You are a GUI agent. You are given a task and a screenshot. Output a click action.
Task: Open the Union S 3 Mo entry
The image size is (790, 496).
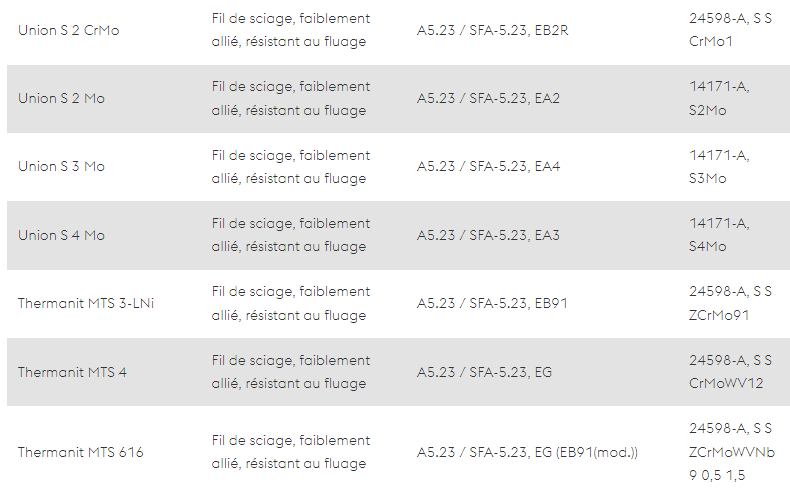coord(61,166)
